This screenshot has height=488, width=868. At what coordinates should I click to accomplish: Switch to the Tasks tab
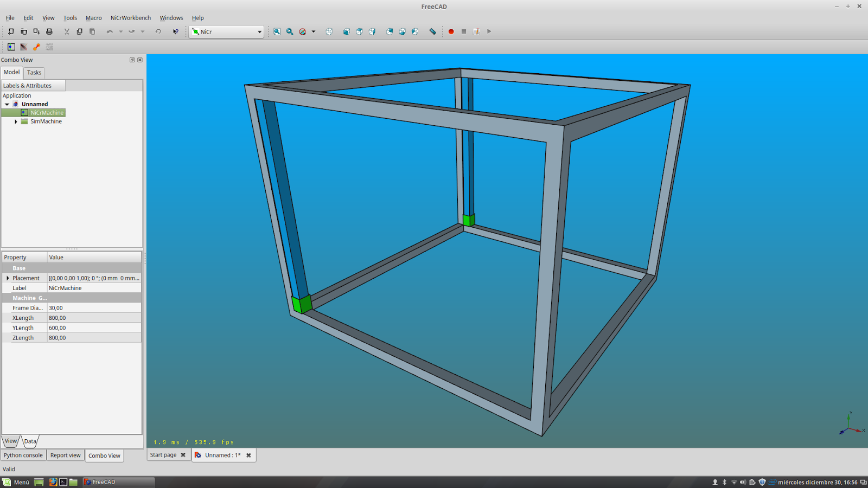pyautogui.click(x=34, y=72)
